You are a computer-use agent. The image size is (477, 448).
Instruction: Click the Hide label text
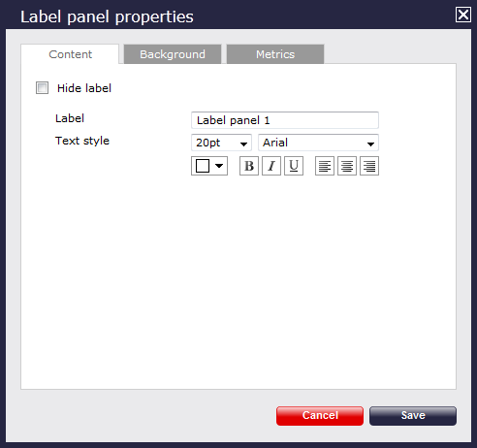tap(84, 88)
